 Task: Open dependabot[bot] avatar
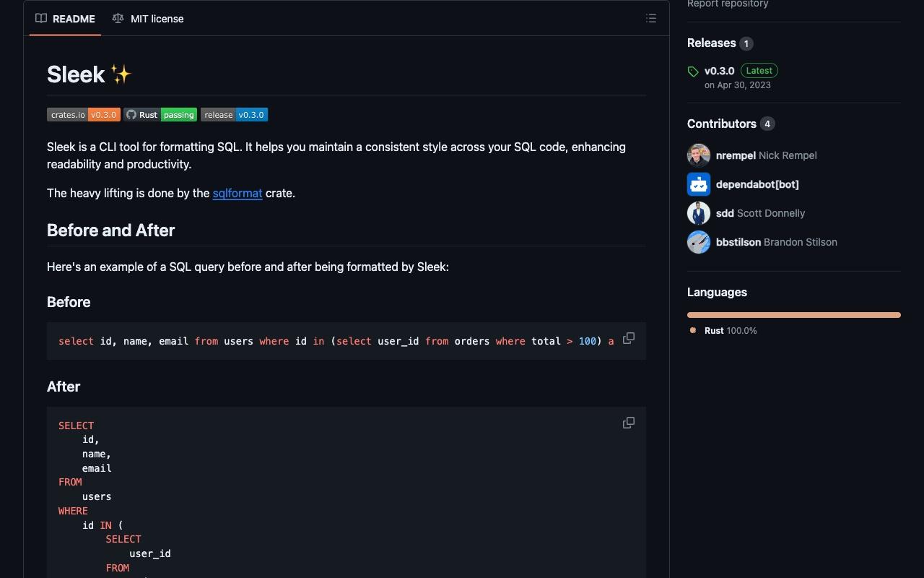tap(699, 184)
